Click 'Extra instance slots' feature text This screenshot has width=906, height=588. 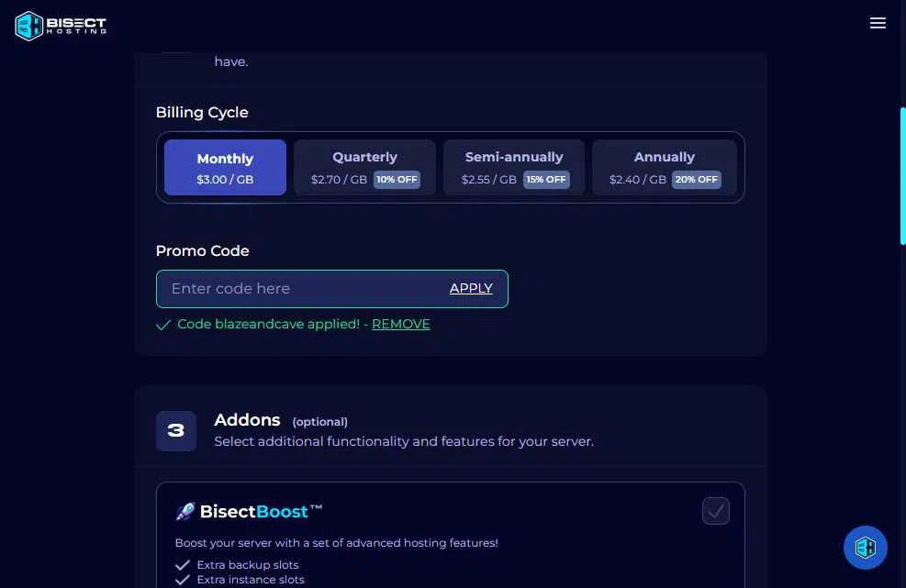pyautogui.click(x=251, y=580)
